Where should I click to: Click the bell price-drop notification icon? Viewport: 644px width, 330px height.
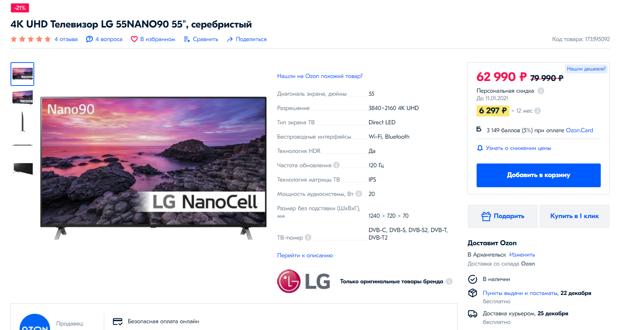(480, 148)
